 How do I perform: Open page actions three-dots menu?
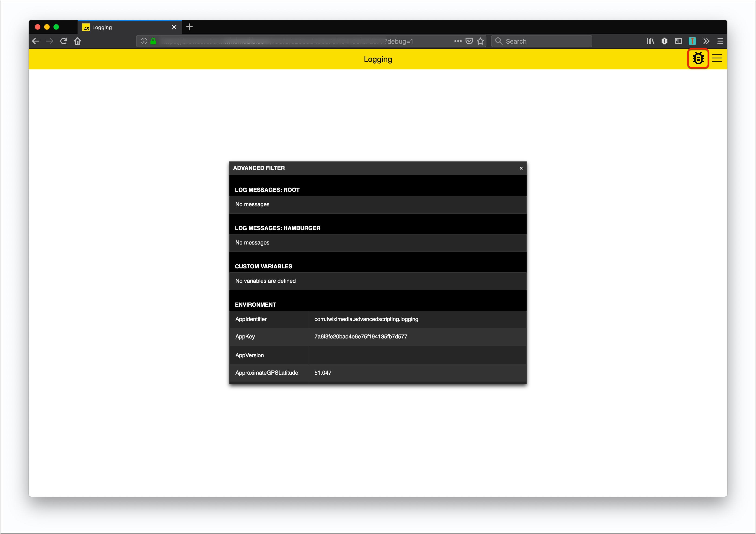click(458, 41)
